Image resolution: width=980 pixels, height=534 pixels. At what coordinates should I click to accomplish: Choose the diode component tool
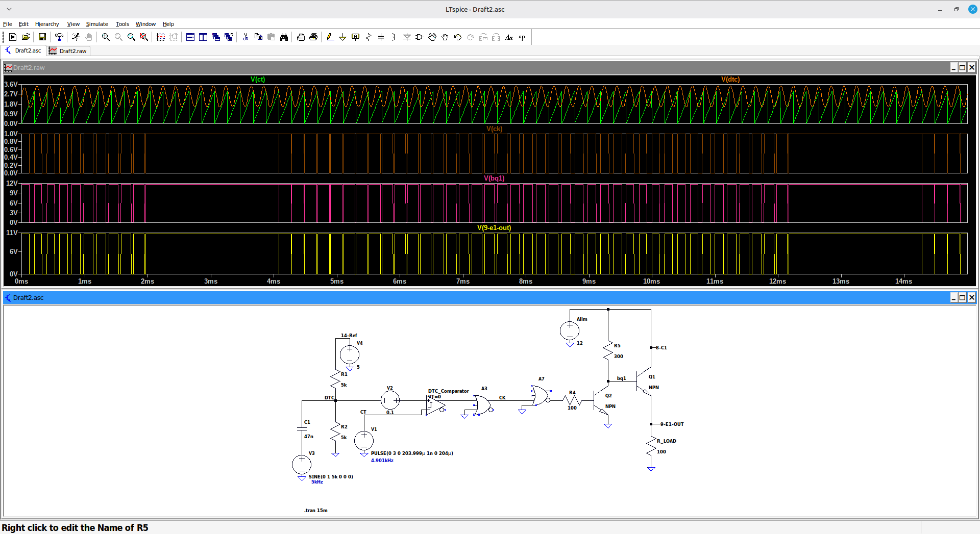coord(407,37)
